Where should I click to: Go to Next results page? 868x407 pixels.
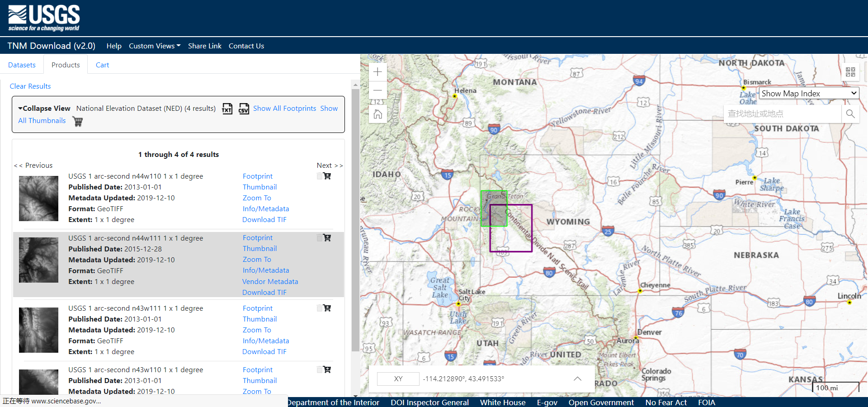point(330,166)
